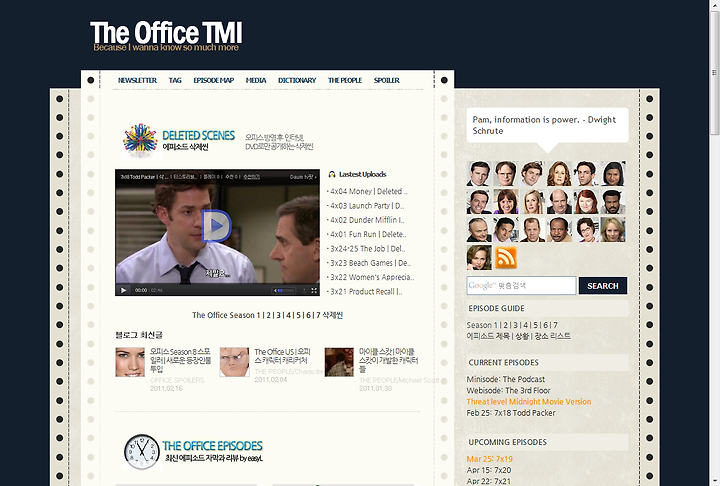Select the red-haired woman's portrait thumbnail

(586, 202)
